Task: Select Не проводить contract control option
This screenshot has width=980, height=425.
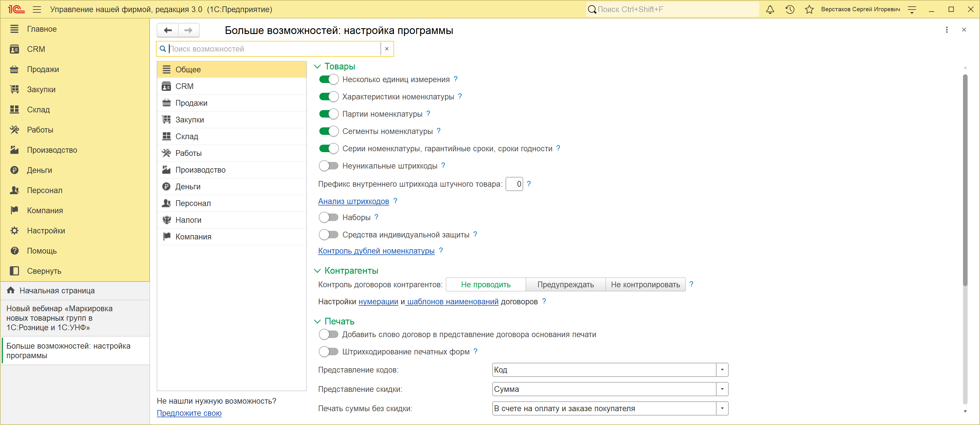Action: coord(486,285)
